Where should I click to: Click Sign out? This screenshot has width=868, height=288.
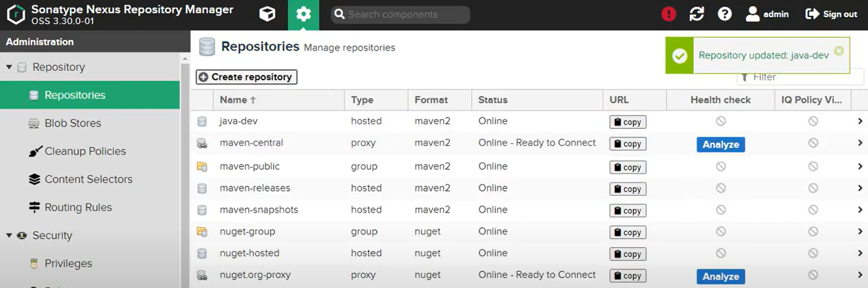click(x=831, y=15)
